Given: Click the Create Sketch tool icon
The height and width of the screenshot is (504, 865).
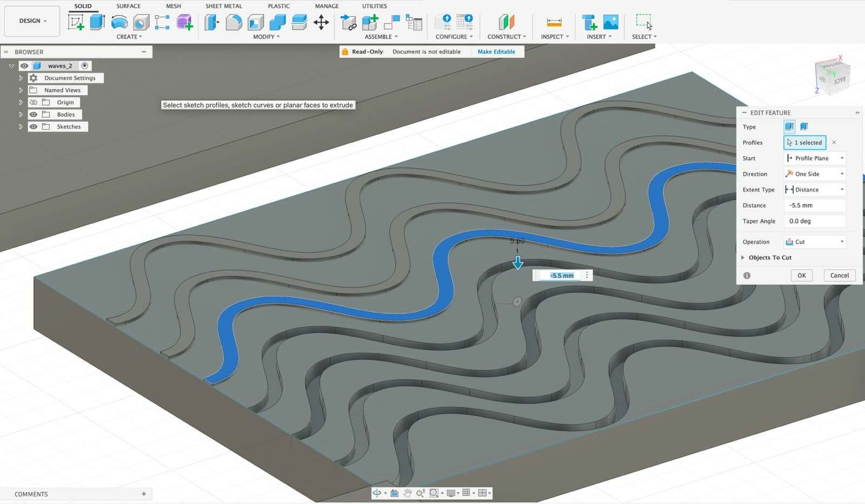Looking at the screenshot, I should [76, 22].
